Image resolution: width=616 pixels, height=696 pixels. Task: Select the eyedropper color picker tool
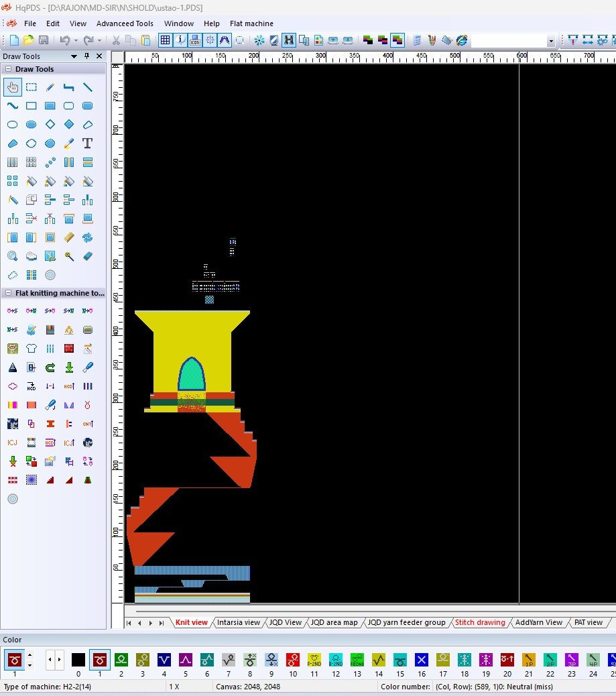click(x=68, y=143)
